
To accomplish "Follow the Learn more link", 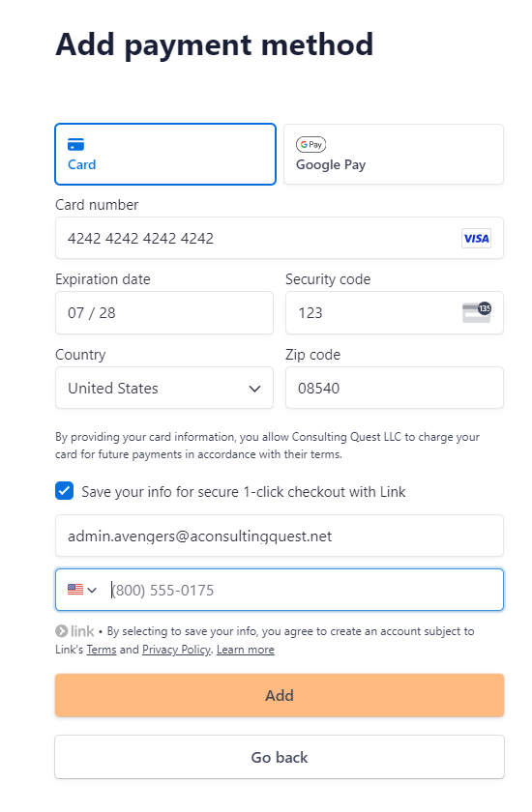I will (245, 650).
